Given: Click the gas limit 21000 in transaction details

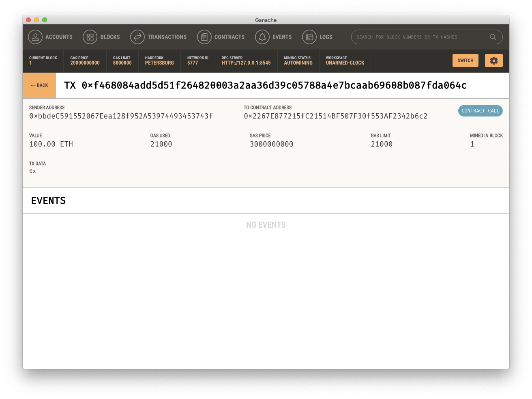Looking at the screenshot, I should 382,144.
